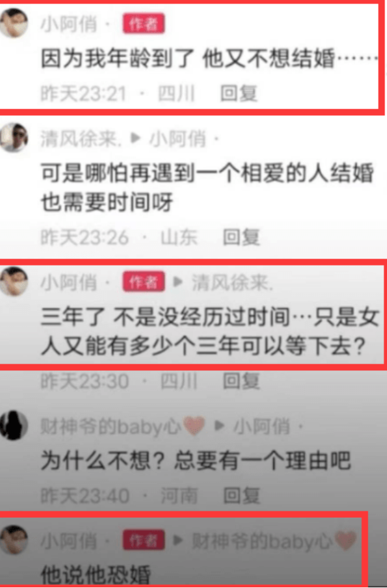The height and width of the screenshot is (588, 387).
Task: Select the comment text 因为我年龄到了
Action: (117, 59)
